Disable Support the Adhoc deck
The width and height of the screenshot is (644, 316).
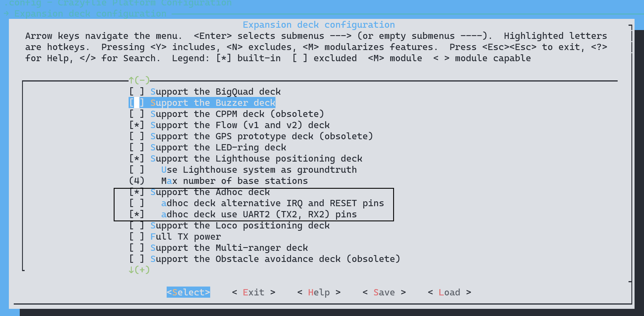point(199,192)
